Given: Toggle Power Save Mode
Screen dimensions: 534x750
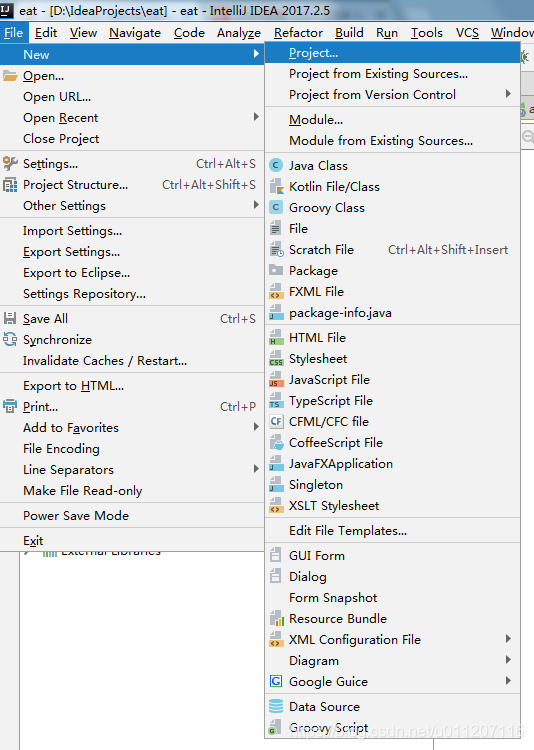Looking at the screenshot, I should (x=132, y=516).
